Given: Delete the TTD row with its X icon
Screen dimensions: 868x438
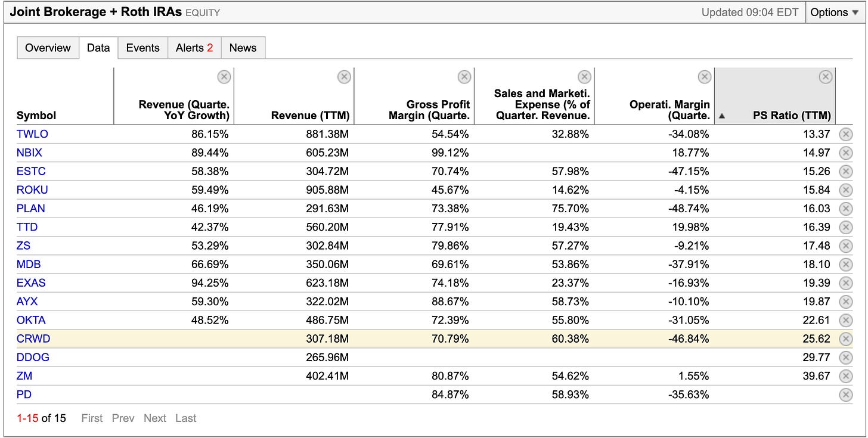Looking at the screenshot, I should coord(845,227).
